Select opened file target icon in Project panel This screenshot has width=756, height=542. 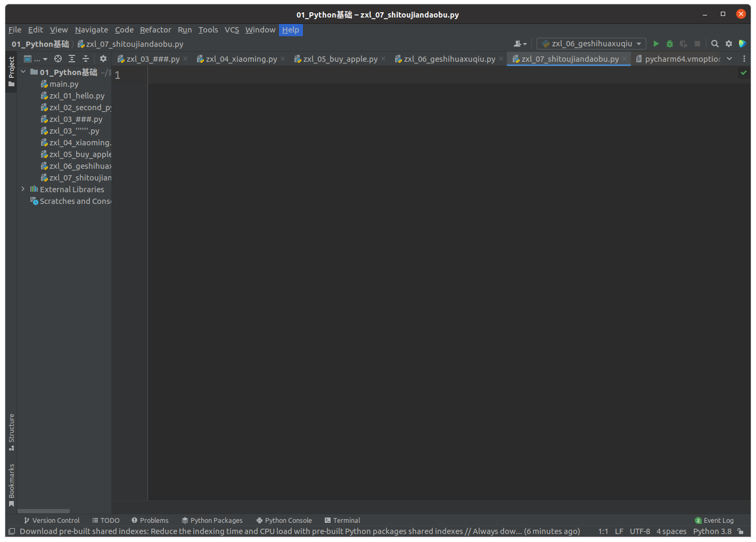pyautogui.click(x=58, y=59)
